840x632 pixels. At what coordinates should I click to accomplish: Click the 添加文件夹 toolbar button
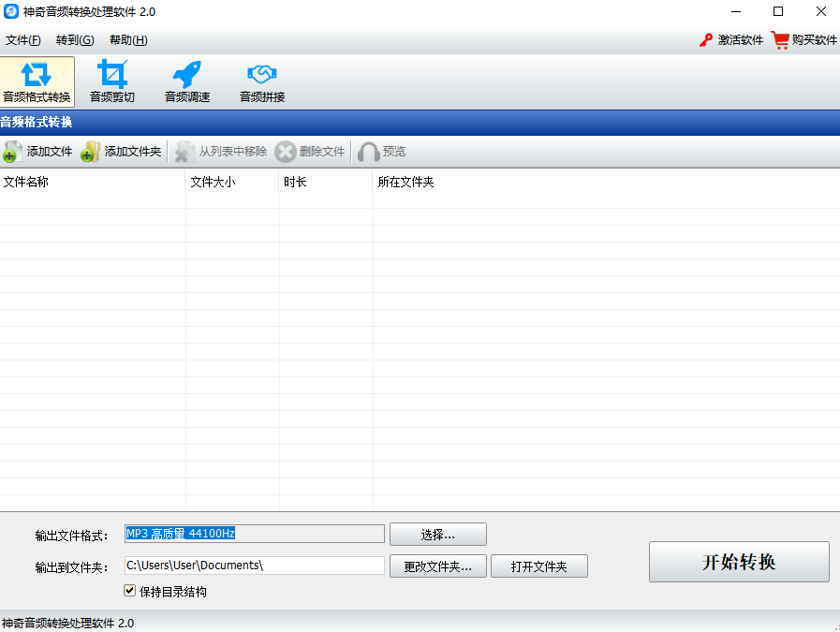(x=122, y=152)
